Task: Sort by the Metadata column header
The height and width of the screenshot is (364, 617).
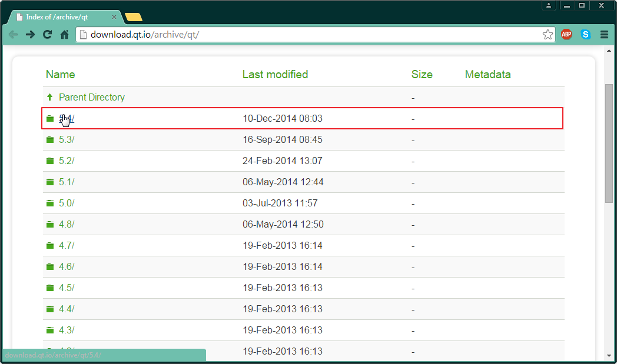Action: point(487,74)
